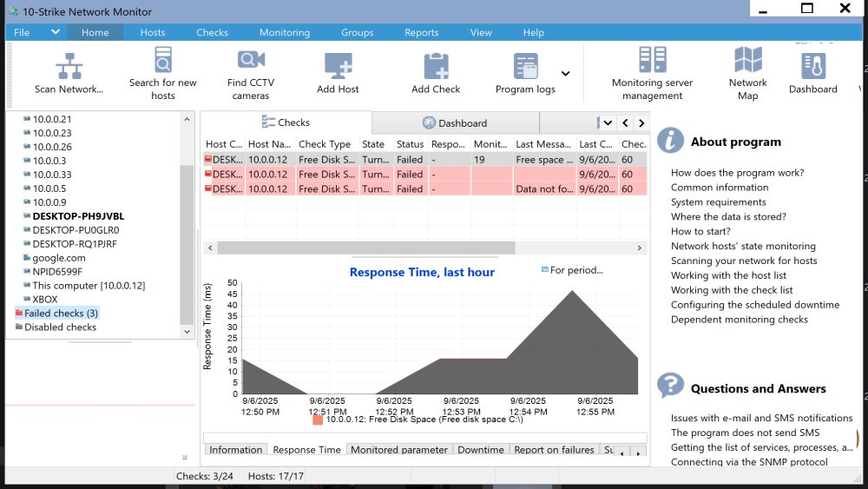Click the Questions and Answers icon
The image size is (868, 489).
coord(670,386)
